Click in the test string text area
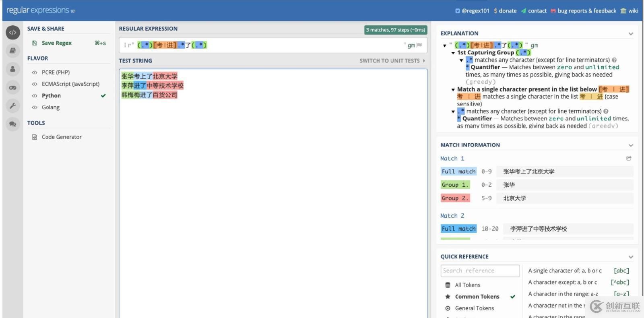 click(x=273, y=193)
